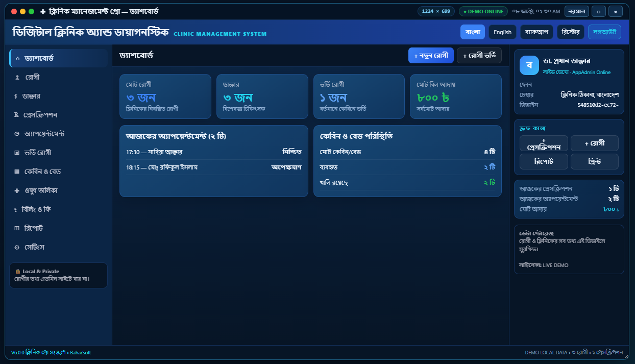Screen dimensions: 635x364
Task: Click the + নতুন রোগী button
Action: point(431,55)
